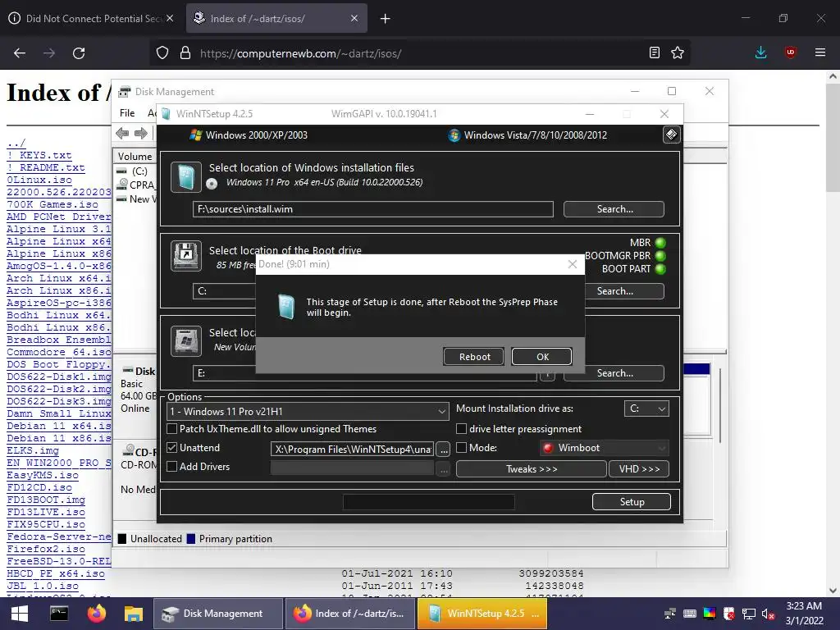This screenshot has width=840, height=630.
Task: Open a new browser tab
Action: pos(386,19)
